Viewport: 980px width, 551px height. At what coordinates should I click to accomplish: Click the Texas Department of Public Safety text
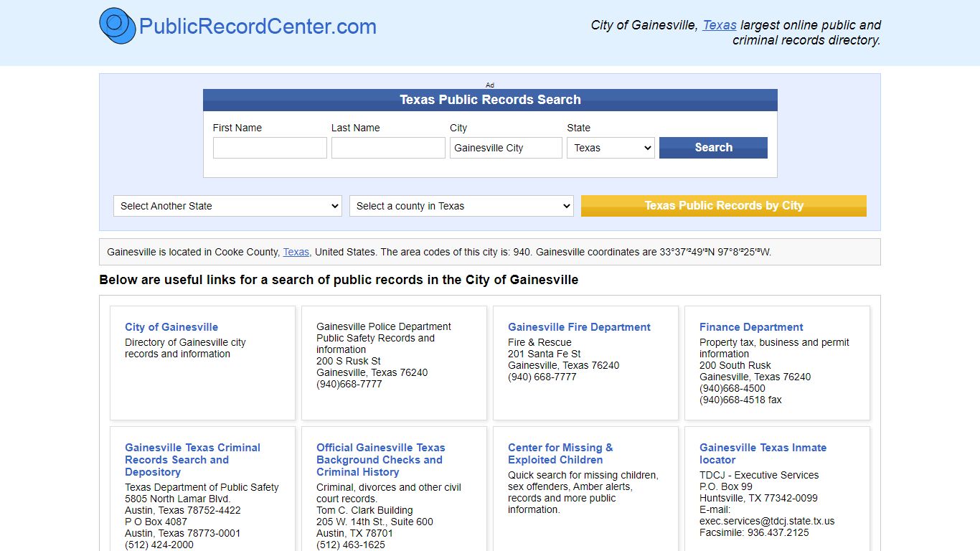[x=202, y=487]
